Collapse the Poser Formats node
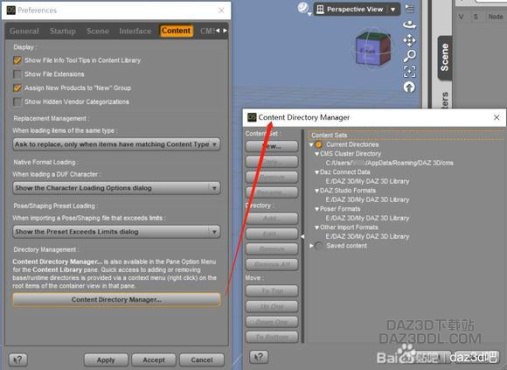Viewport: 507px width, 370px height. (317, 209)
